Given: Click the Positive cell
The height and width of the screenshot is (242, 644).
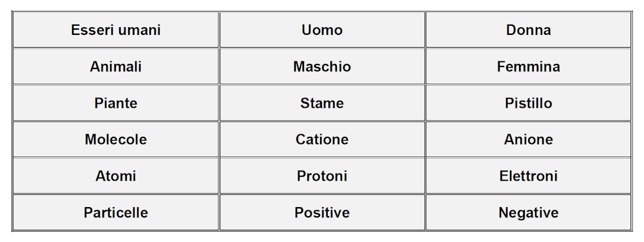Looking at the screenshot, I should point(322,212).
